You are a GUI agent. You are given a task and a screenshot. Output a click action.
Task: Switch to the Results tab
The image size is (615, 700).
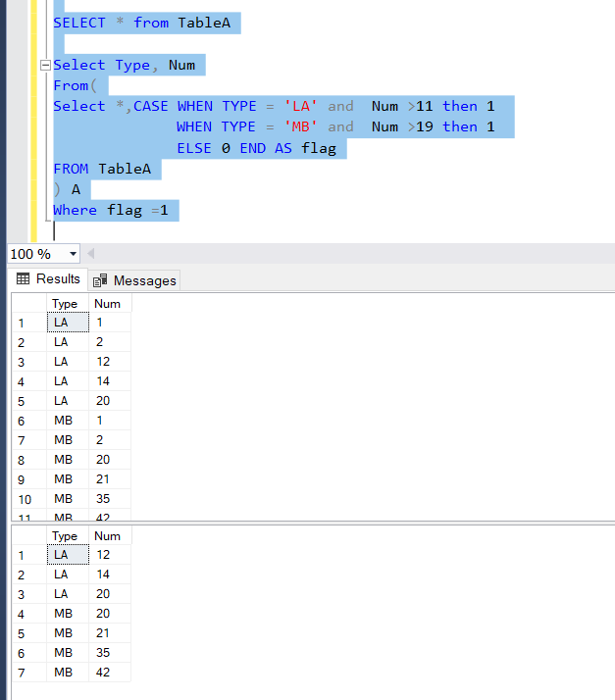pyautogui.click(x=48, y=279)
